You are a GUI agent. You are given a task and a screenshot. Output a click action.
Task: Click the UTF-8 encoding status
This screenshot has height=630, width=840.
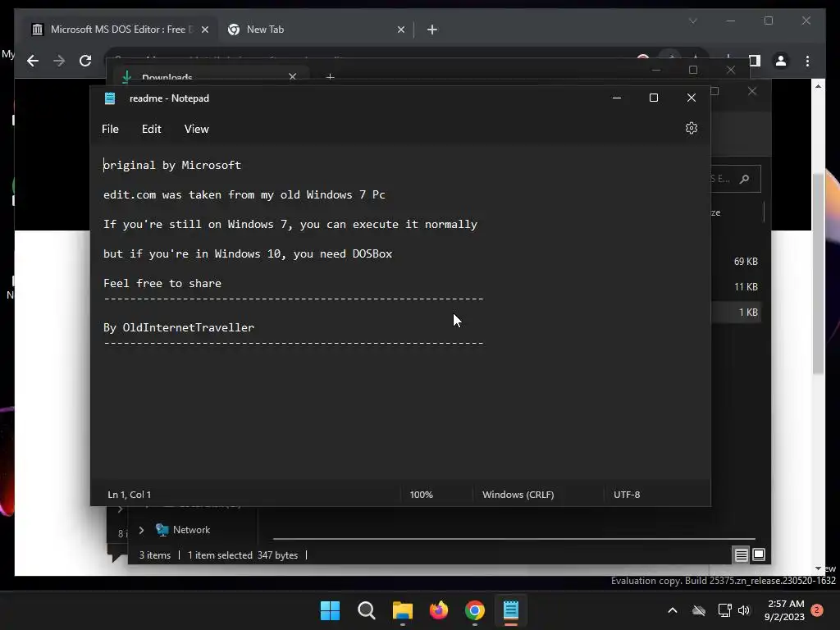click(627, 495)
